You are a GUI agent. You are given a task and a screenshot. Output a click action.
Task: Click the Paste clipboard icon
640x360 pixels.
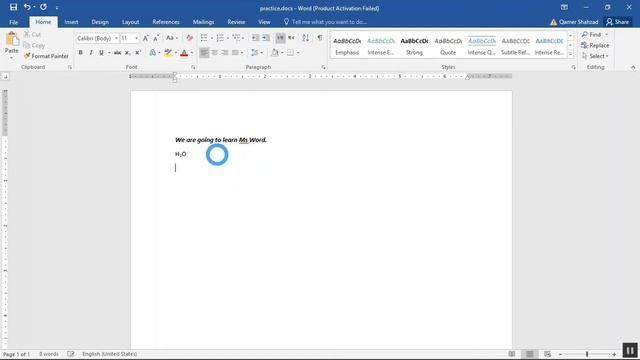[x=11, y=39]
